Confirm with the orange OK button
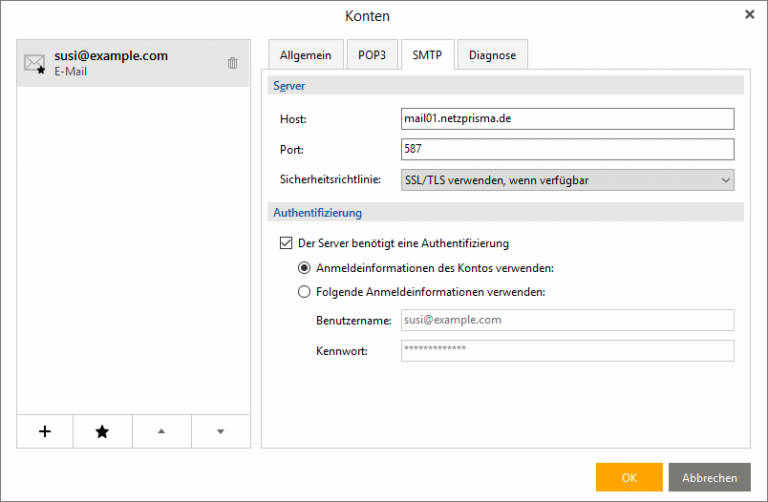The height and width of the screenshot is (502, 768). coord(629,478)
